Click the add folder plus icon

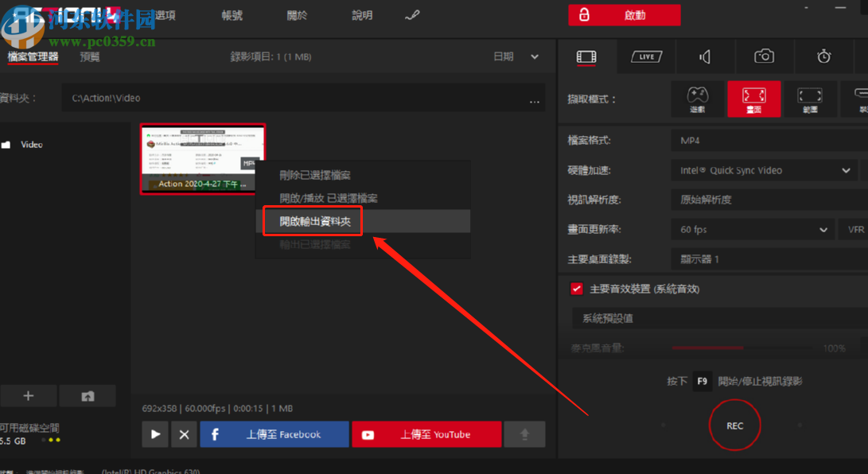(29, 395)
